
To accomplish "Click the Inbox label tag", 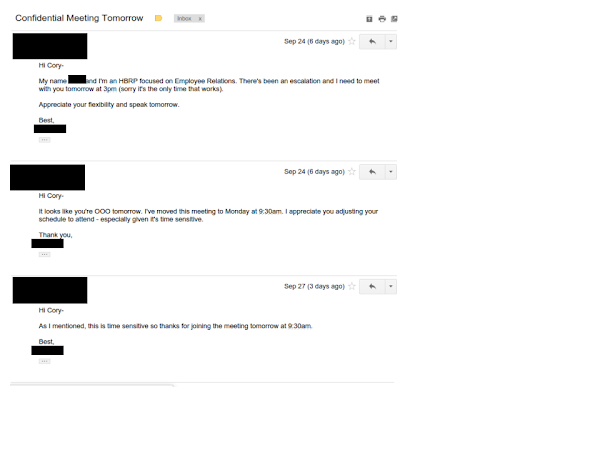I will 184,18.
